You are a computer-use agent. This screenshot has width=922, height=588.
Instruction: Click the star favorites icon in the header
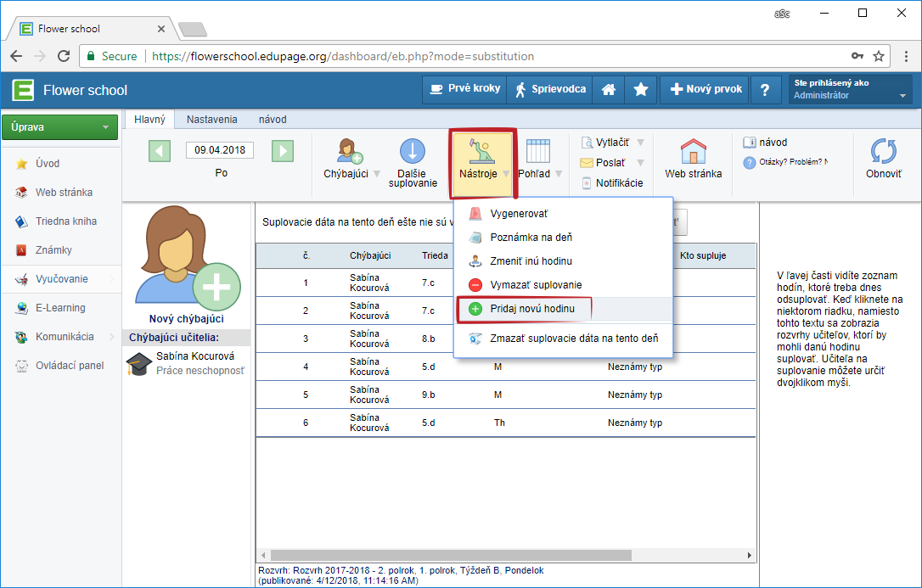tap(641, 89)
